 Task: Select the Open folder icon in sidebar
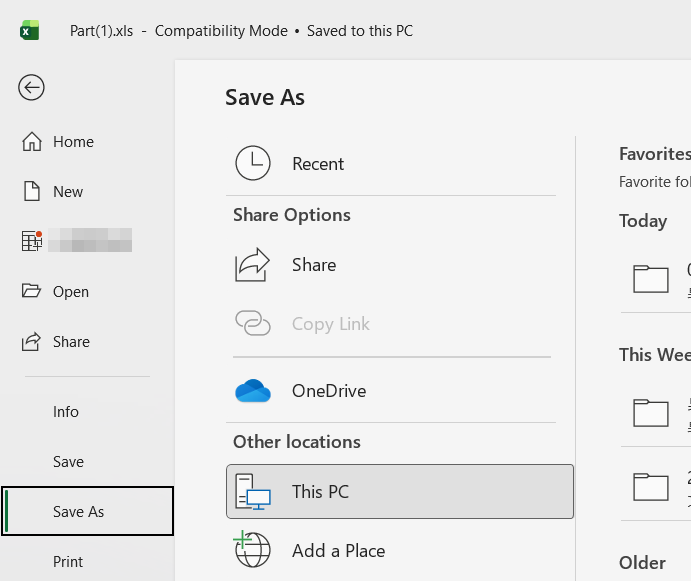(x=32, y=292)
